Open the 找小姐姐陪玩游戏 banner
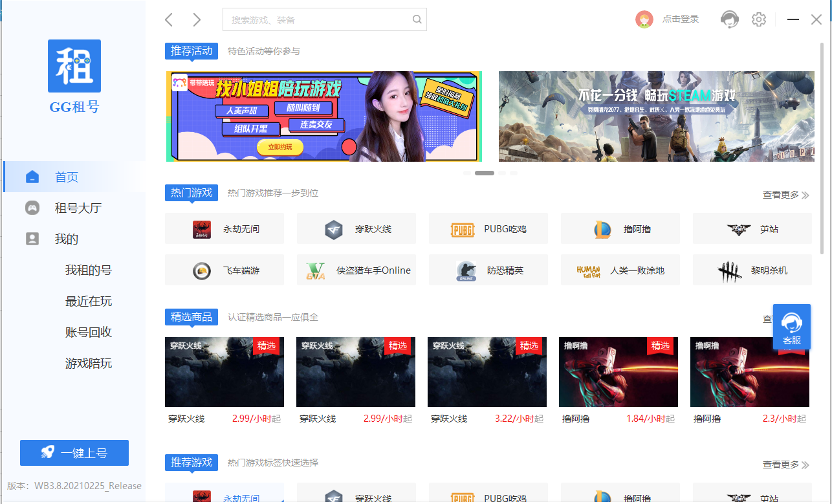The height and width of the screenshot is (504, 832). click(x=324, y=116)
